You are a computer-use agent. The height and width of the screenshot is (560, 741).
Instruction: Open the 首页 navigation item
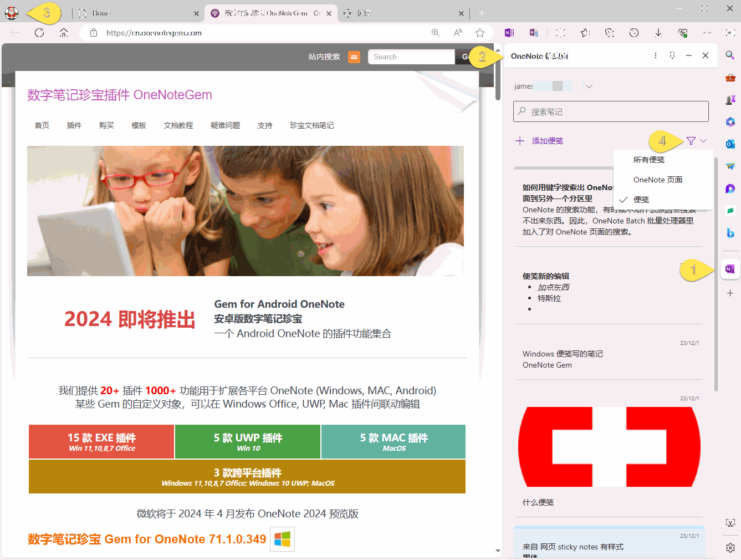[42, 125]
